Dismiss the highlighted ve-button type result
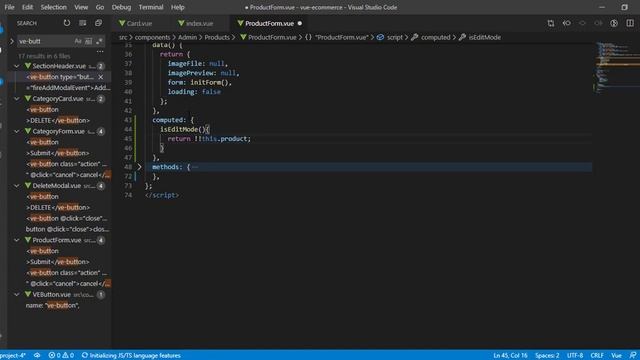The width and height of the screenshot is (640, 360). tap(101, 77)
